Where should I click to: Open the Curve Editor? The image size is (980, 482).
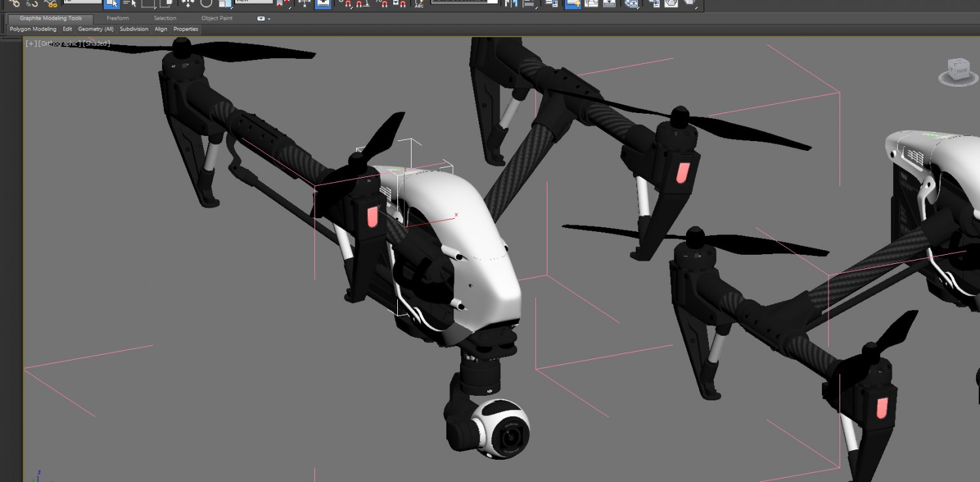click(x=591, y=4)
